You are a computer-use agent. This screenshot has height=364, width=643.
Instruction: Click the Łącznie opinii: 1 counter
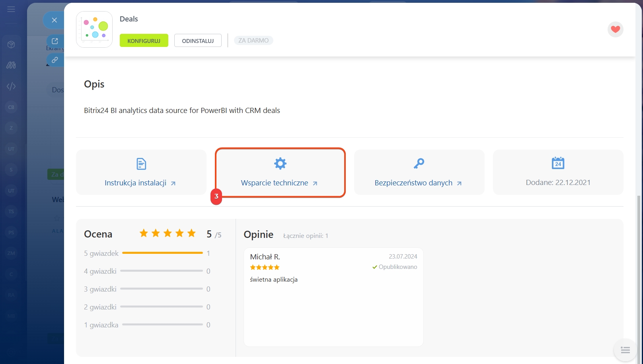(x=306, y=236)
